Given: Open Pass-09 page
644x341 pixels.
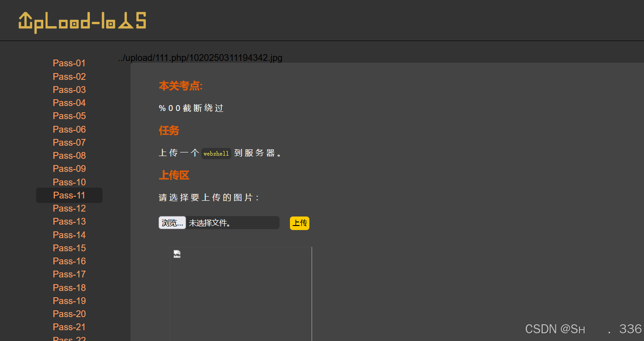Looking at the screenshot, I should pyautogui.click(x=69, y=169).
